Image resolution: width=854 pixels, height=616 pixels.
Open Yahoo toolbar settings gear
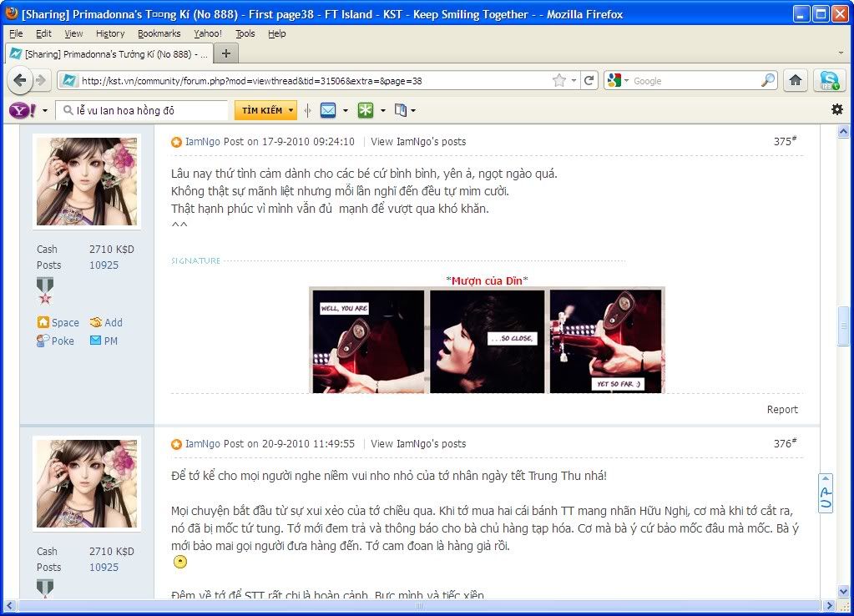pos(837,109)
